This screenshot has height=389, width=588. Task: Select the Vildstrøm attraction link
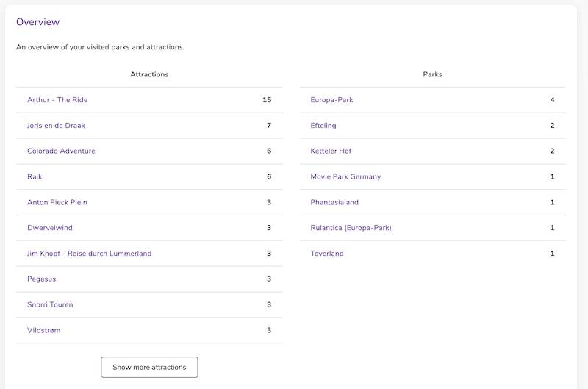tap(44, 330)
